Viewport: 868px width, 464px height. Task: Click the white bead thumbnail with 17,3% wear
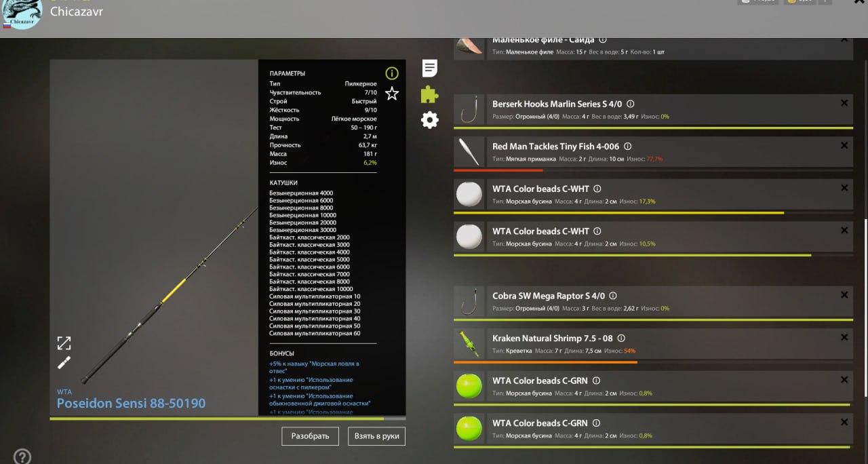coord(469,195)
